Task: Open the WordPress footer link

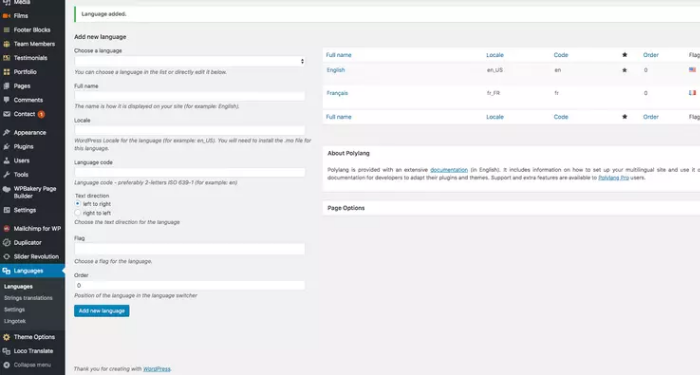Action: tap(157, 369)
